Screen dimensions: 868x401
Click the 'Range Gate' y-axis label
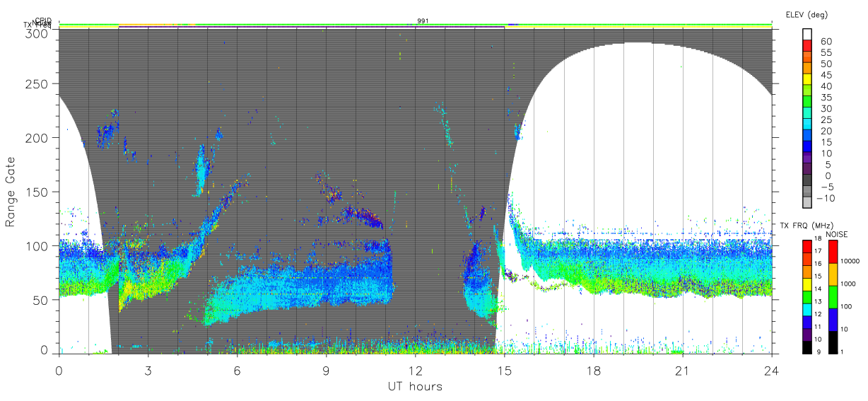pos(10,192)
